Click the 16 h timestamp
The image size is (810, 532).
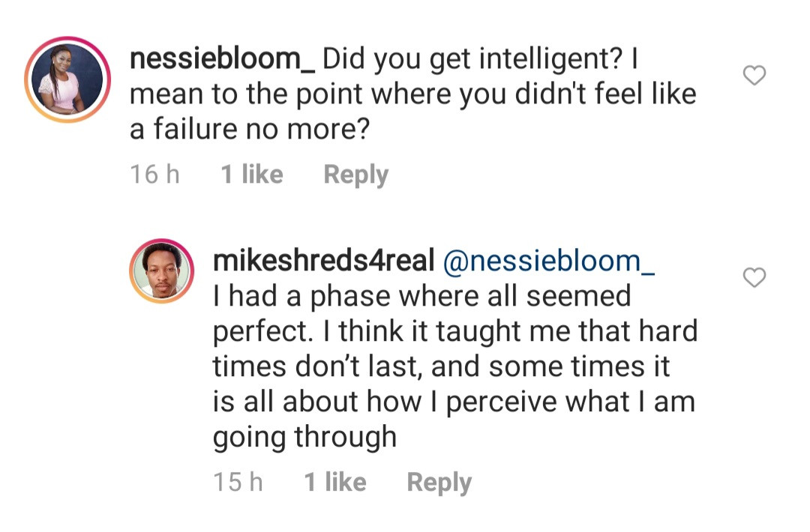tap(154, 175)
